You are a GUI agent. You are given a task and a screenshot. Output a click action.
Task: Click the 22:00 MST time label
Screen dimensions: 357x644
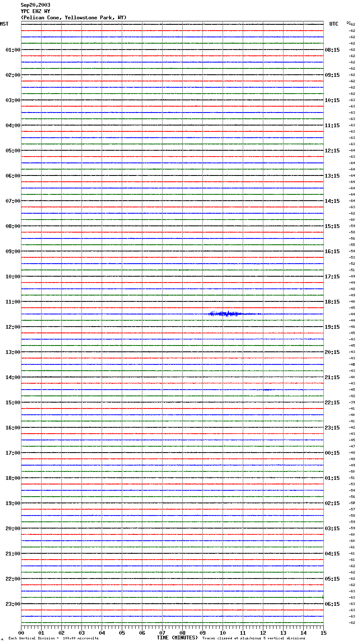[13, 579]
